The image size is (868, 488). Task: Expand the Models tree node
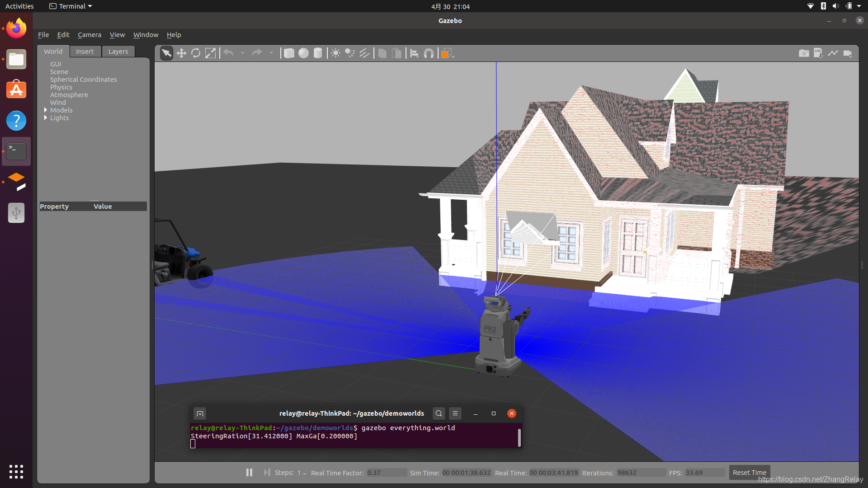tap(45, 110)
